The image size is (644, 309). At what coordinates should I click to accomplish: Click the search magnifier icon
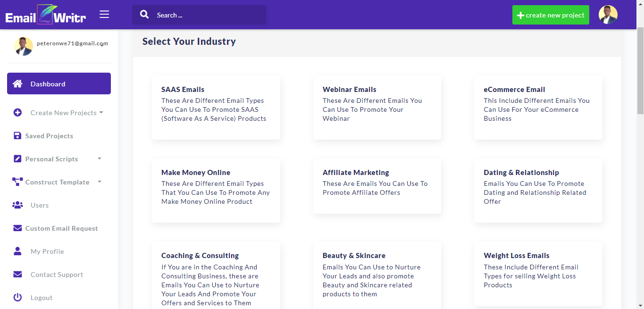pos(144,15)
